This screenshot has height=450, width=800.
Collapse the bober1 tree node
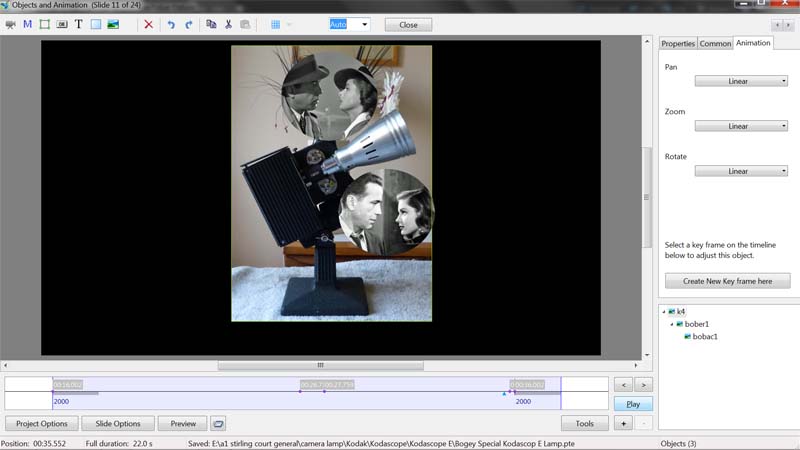pos(672,324)
